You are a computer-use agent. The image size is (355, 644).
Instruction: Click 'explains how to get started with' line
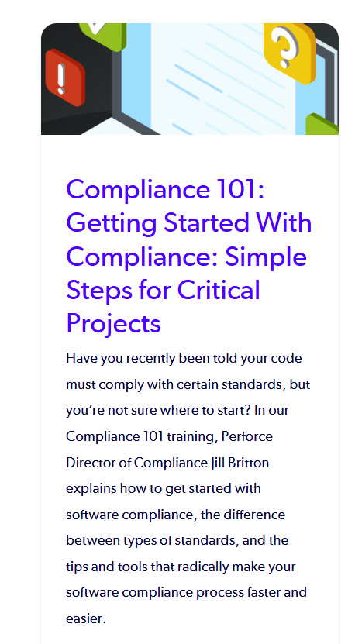(x=163, y=489)
